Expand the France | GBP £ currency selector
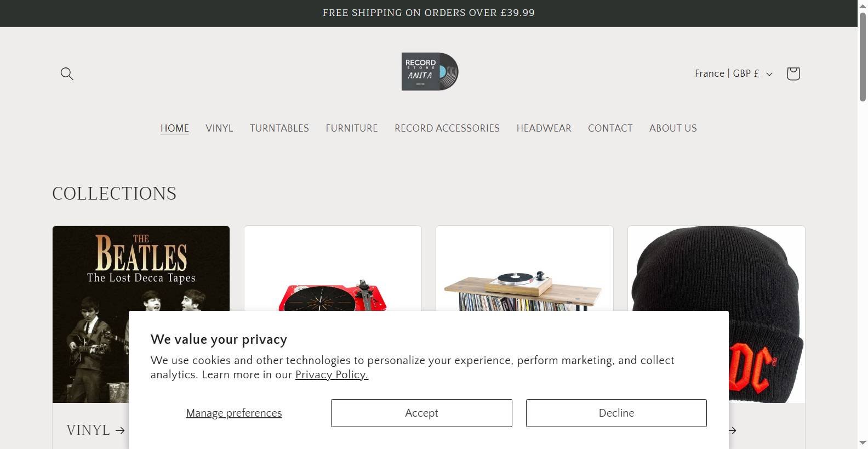 (x=734, y=73)
